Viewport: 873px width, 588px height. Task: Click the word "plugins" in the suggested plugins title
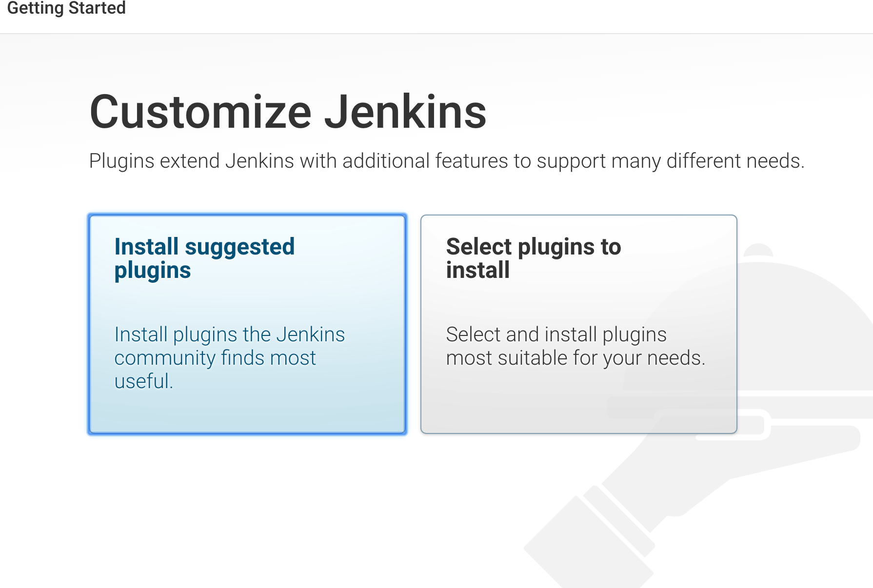[152, 270]
